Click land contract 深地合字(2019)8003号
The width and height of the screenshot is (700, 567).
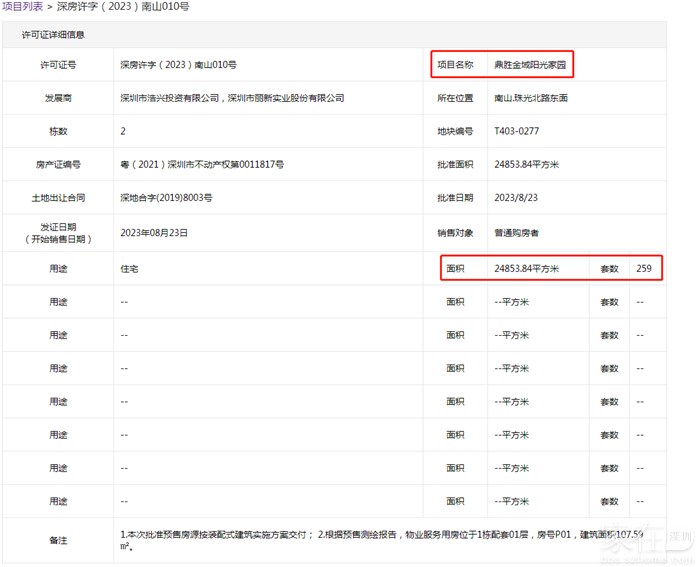pos(166,198)
